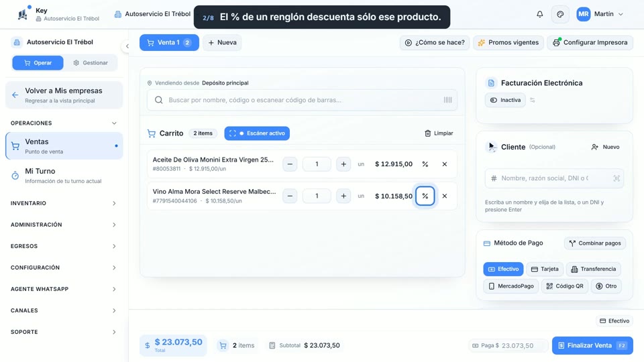This screenshot has height=362, width=644.
Task: Select Código QR payment method
Action: click(x=565, y=286)
